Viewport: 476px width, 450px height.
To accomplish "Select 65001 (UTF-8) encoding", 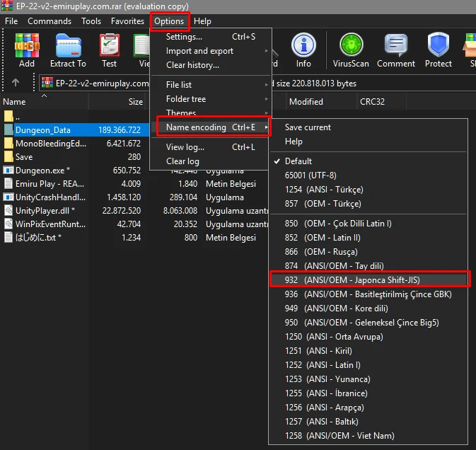I will coord(368,175).
